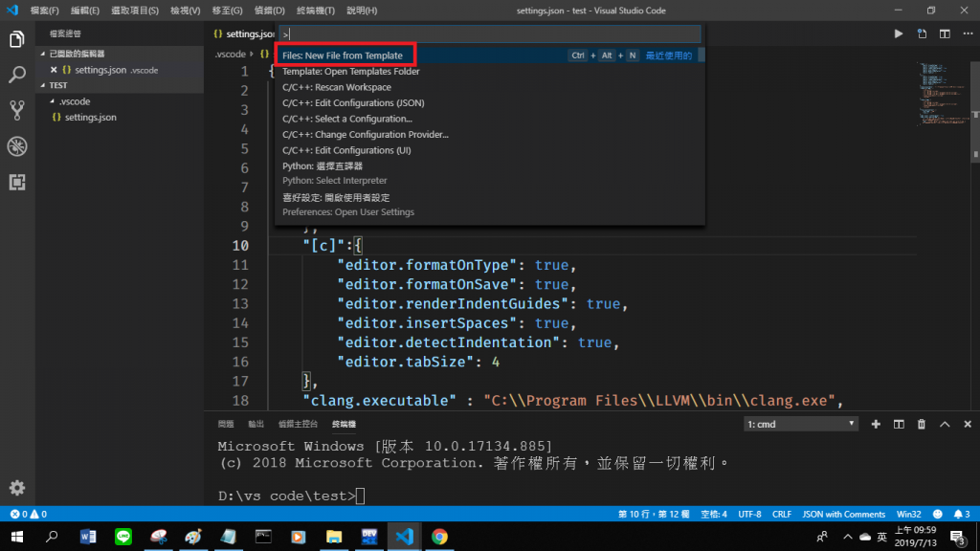Open the Edit menu 編輯(E)
The width and height of the screenshot is (980, 551).
85,11
